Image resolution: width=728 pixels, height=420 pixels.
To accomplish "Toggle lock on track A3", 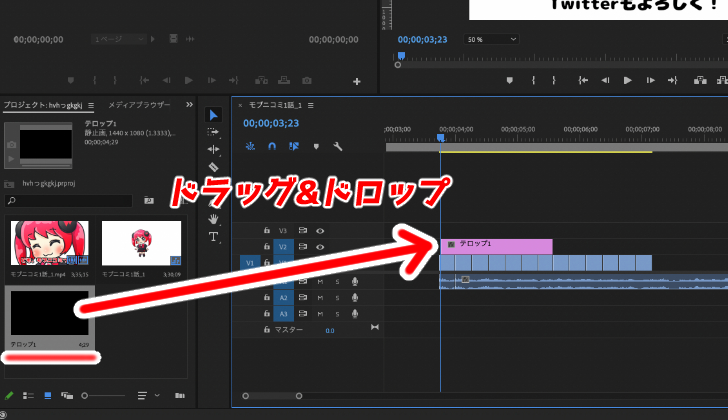I will 266,313.
